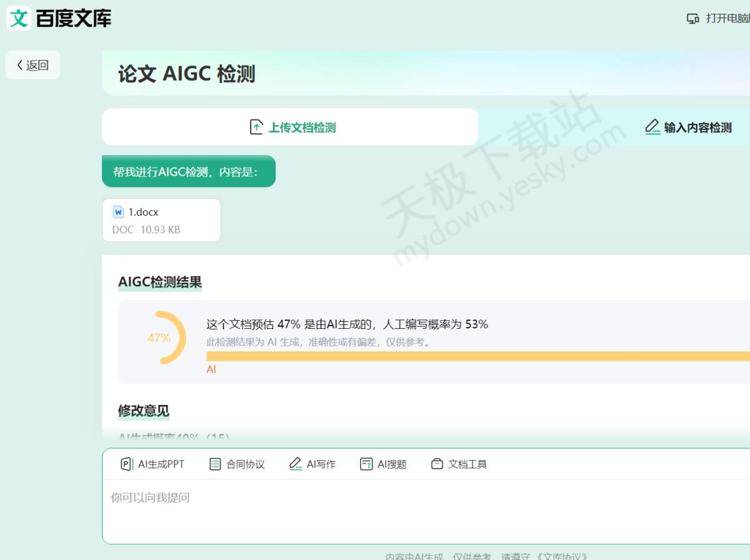750x560 pixels.
Task: Go back using the 返回 button
Action: click(x=32, y=65)
